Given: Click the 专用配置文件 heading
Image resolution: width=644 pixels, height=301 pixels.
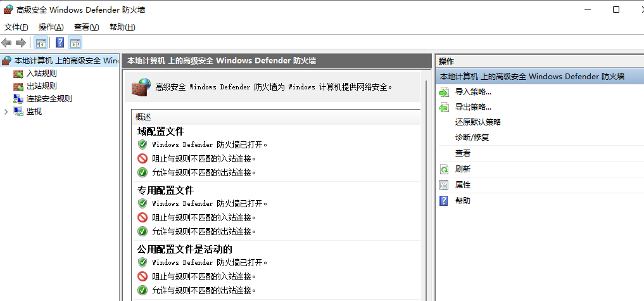Looking at the screenshot, I should coord(165,190).
